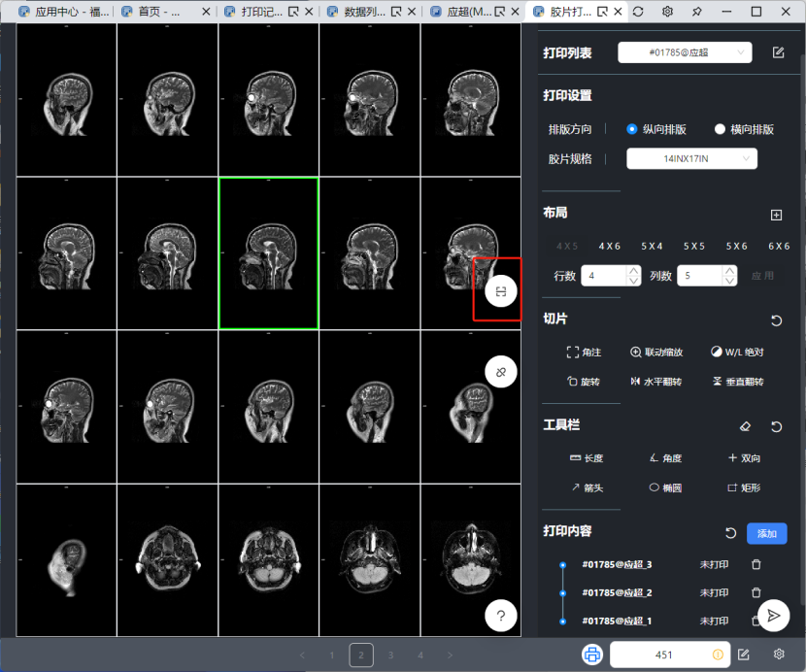
Task: Go to page 3 in pagination
Action: point(390,655)
